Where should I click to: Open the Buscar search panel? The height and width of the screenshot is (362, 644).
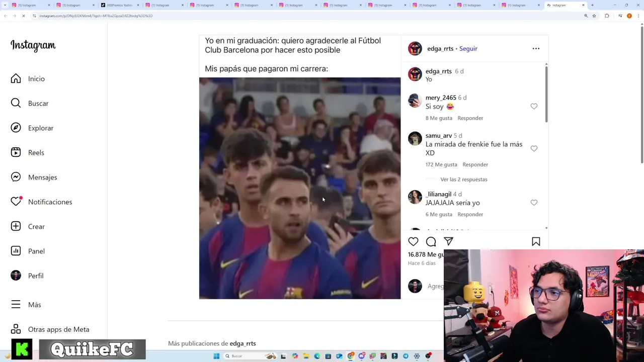coord(30,103)
